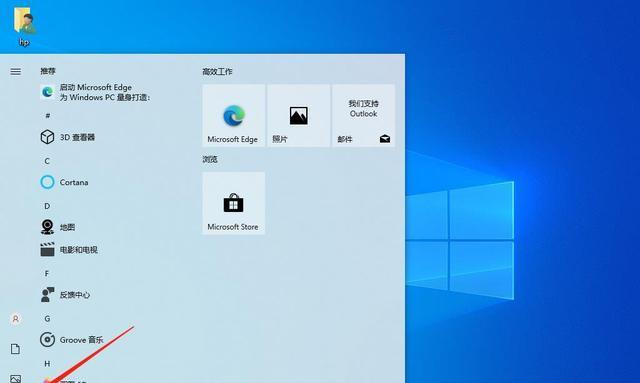Click the 照片 photos tile

click(x=298, y=116)
